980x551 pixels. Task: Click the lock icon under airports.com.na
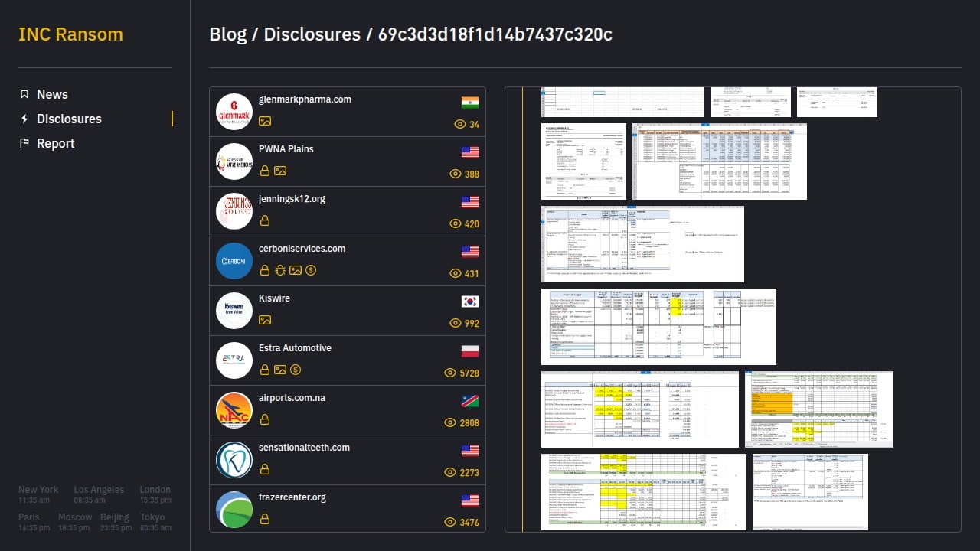[265, 419]
